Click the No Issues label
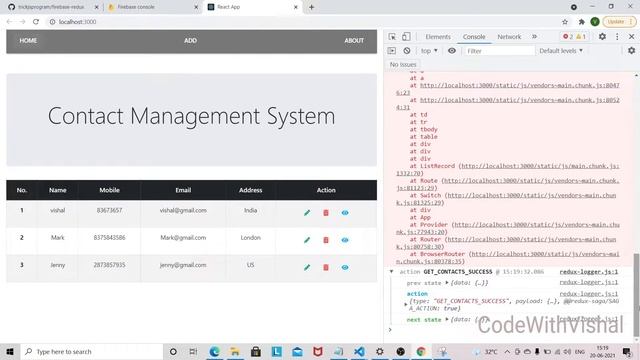Screen dimensions: 640x360 click(x=403, y=64)
